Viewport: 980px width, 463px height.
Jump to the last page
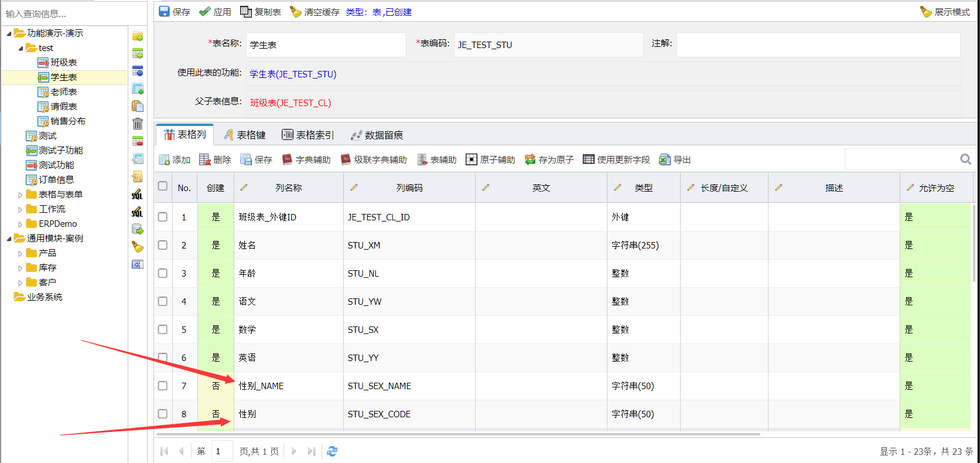(x=312, y=451)
